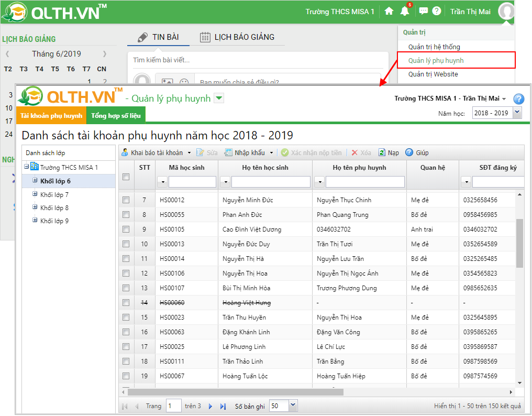532x416 pixels.
Task: Go to previous page of results
Action: tap(137, 406)
